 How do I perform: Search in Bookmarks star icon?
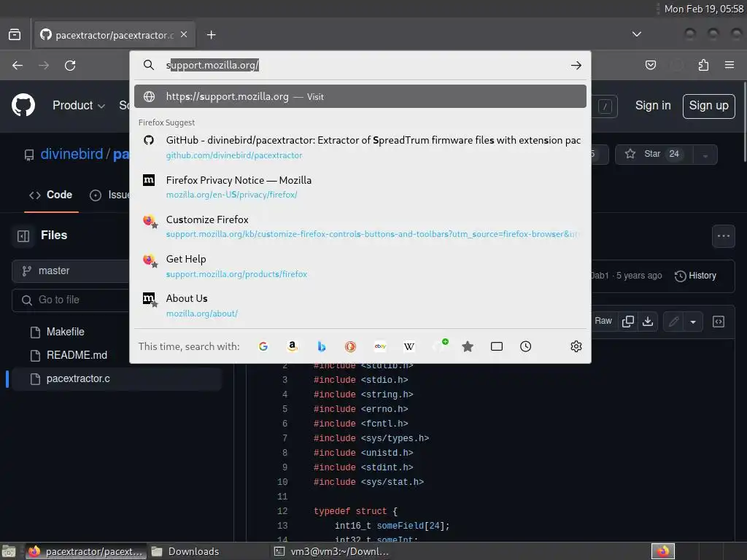coord(468,346)
